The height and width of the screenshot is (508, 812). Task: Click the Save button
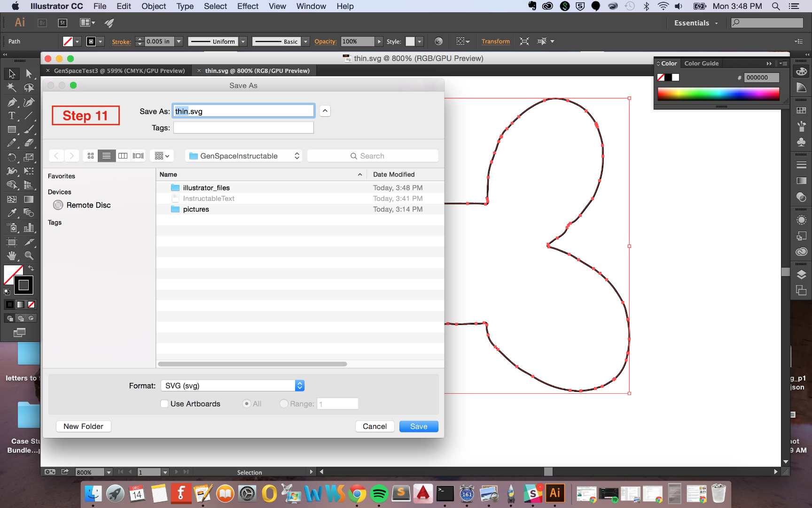(x=418, y=426)
